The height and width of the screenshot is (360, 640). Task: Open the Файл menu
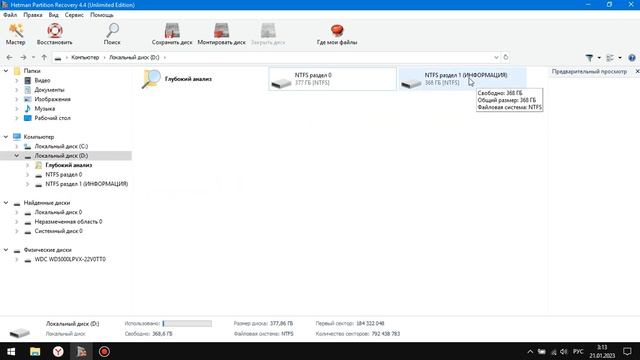[10, 15]
